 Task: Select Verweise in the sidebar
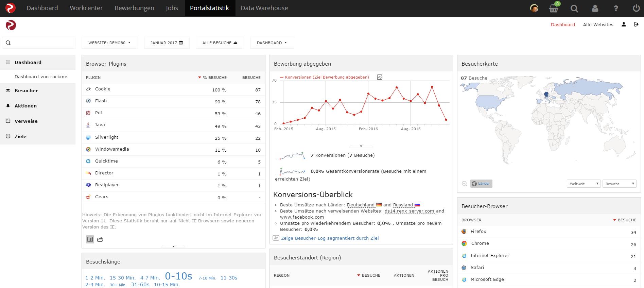38,121
